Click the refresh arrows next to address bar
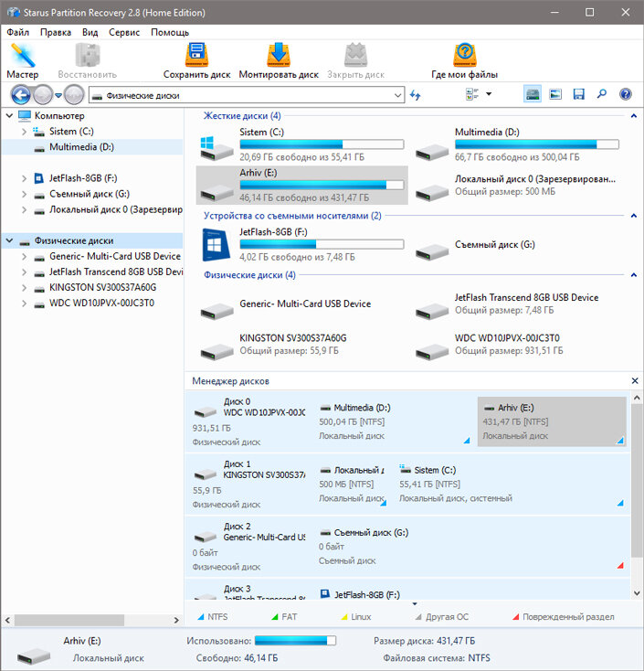The width and height of the screenshot is (644, 671). [x=415, y=95]
